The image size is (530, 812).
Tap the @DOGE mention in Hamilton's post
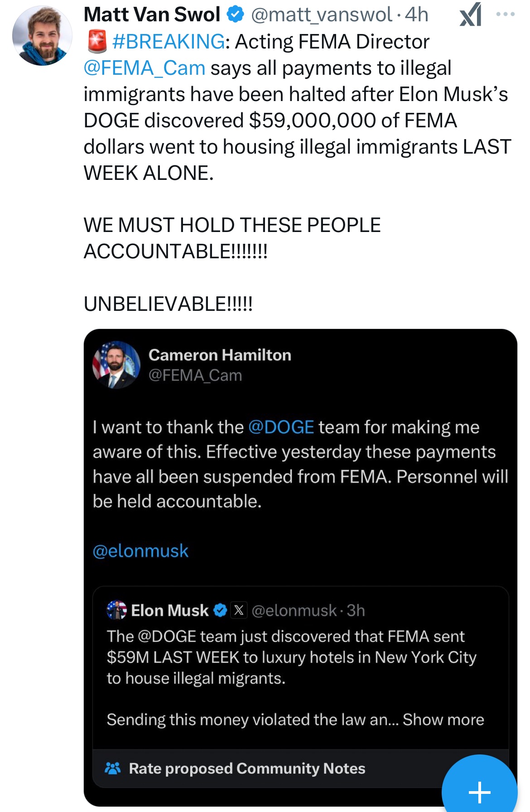[281, 427]
